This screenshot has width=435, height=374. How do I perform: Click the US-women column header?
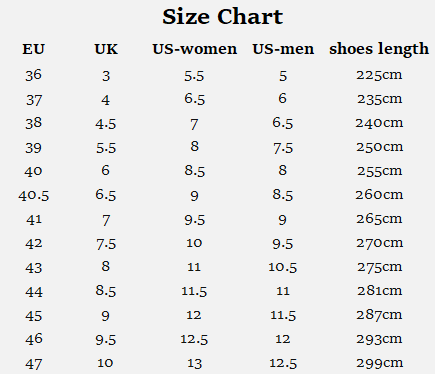(195, 49)
